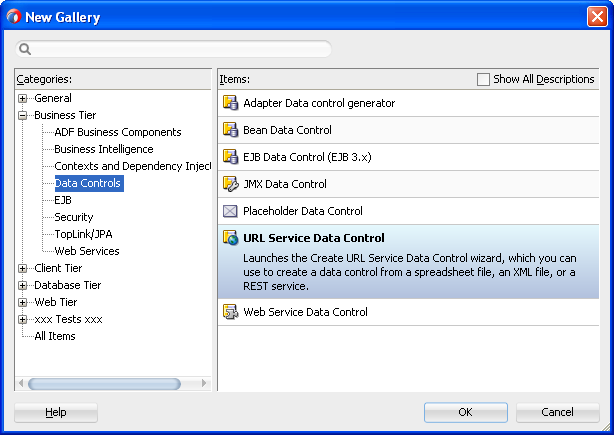Select the EJB category
Screen dimensions: 614x435
click(63, 200)
